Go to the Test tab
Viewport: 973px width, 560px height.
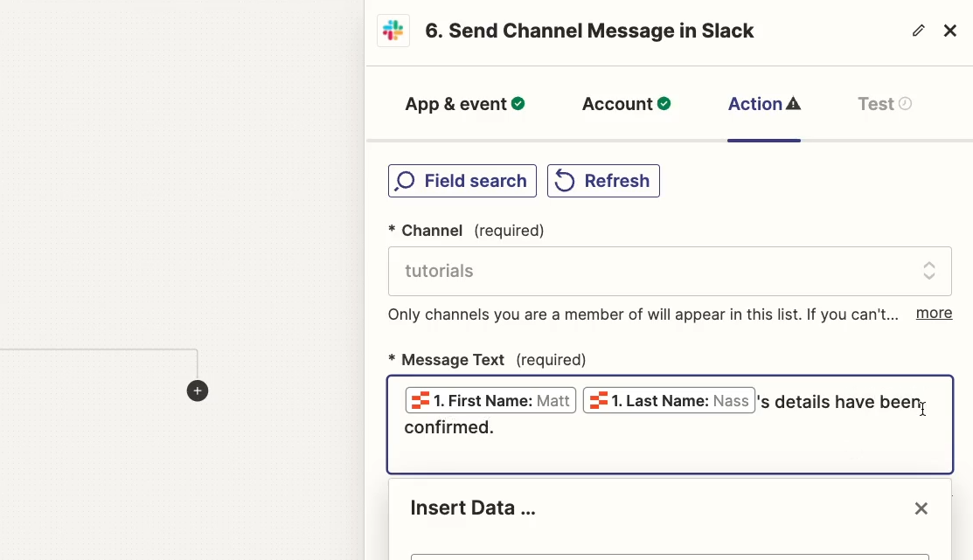884,104
